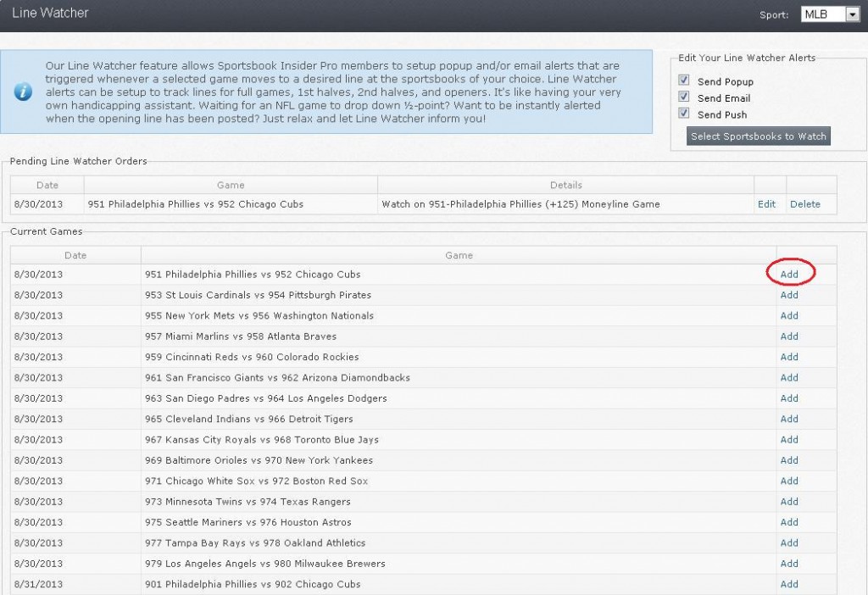Add 951 Philadelphia Phillies vs 952 Chicago Cubs
Screen dimensions: 868x595
pyautogui.click(x=789, y=275)
